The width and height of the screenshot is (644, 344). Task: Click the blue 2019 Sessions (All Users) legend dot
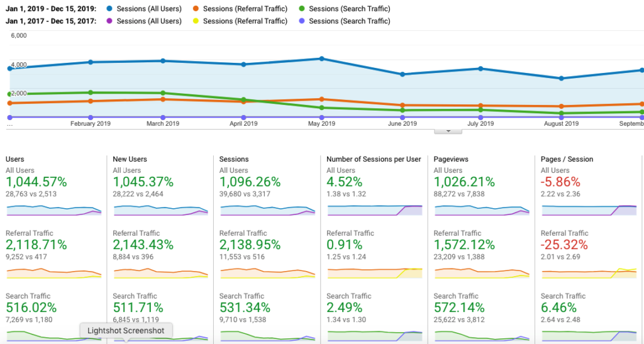pos(109,9)
